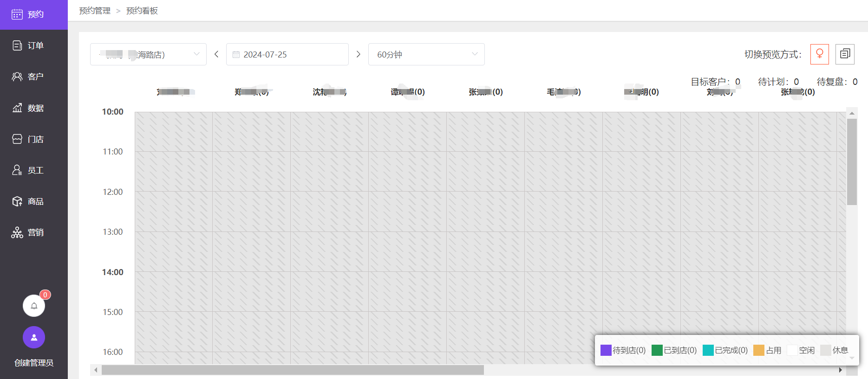This screenshot has width=868, height=379.
Task: Collapse the legend panel with down arrow
Action: click(852, 358)
